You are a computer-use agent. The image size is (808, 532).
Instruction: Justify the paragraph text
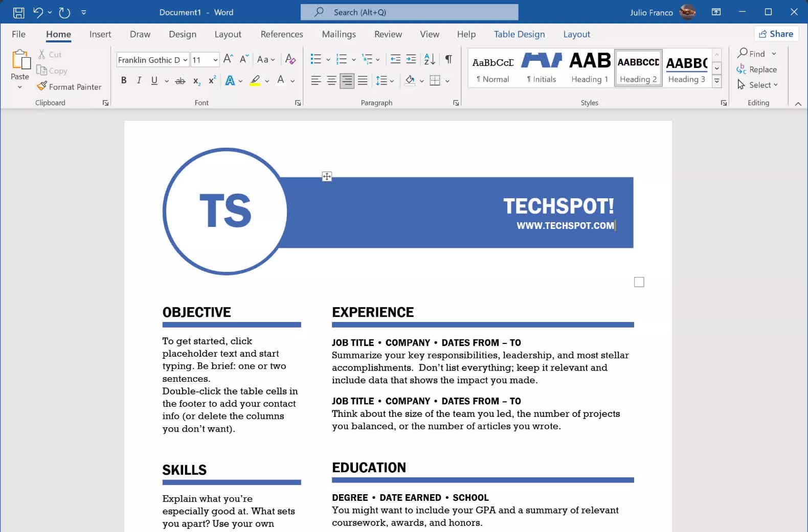point(363,80)
